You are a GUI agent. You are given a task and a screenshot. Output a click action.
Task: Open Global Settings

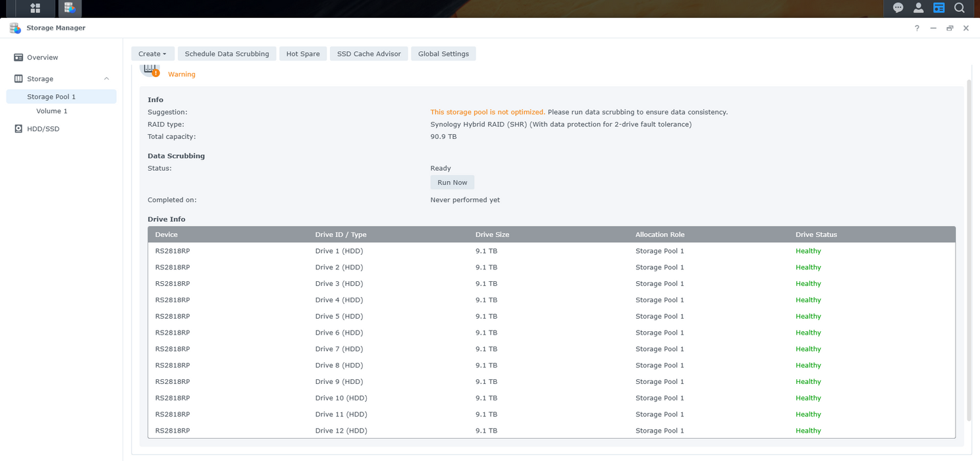coord(444,54)
